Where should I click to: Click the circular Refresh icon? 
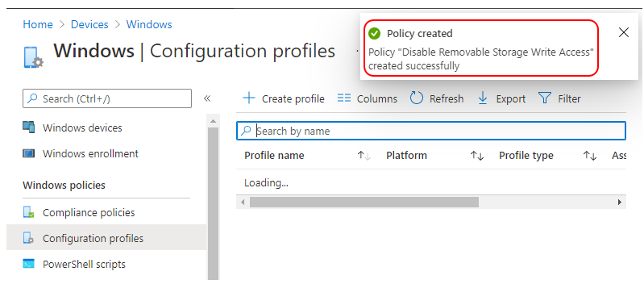(x=417, y=98)
